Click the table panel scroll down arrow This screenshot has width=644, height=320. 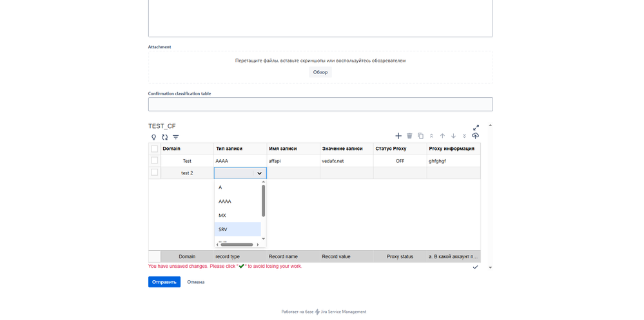point(490,267)
